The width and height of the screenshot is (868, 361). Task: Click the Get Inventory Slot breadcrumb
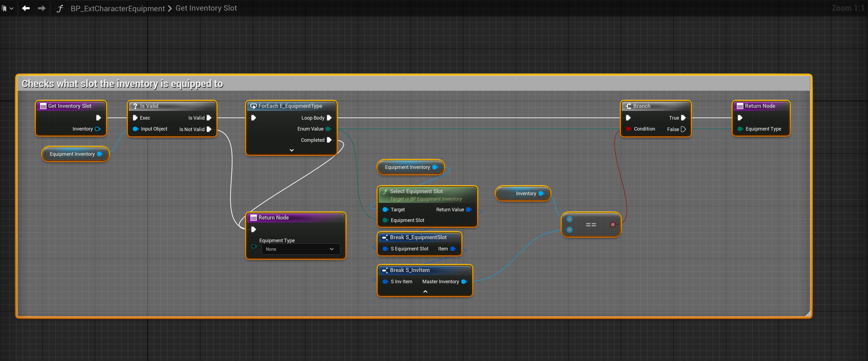tap(206, 8)
